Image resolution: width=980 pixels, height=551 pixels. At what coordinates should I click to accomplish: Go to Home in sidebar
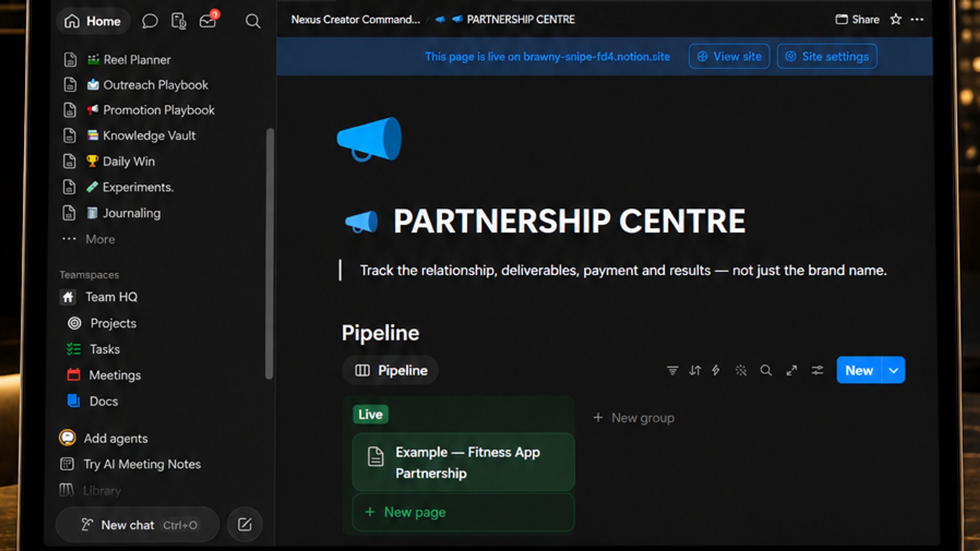(x=93, y=21)
